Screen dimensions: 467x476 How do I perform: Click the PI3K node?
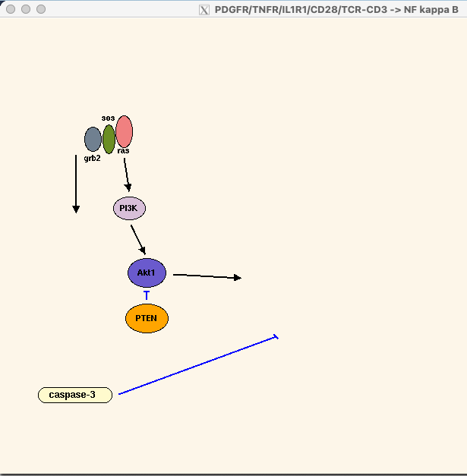(129, 208)
